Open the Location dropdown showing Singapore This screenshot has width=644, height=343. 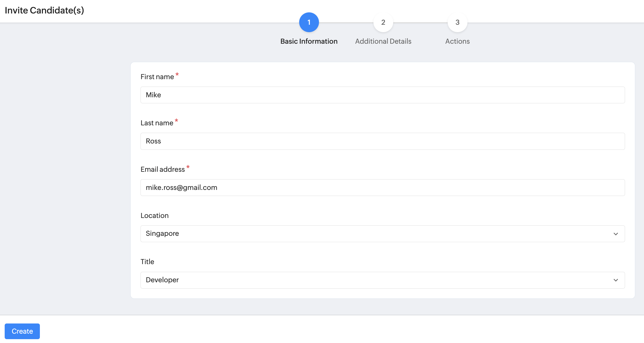click(377, 234)
